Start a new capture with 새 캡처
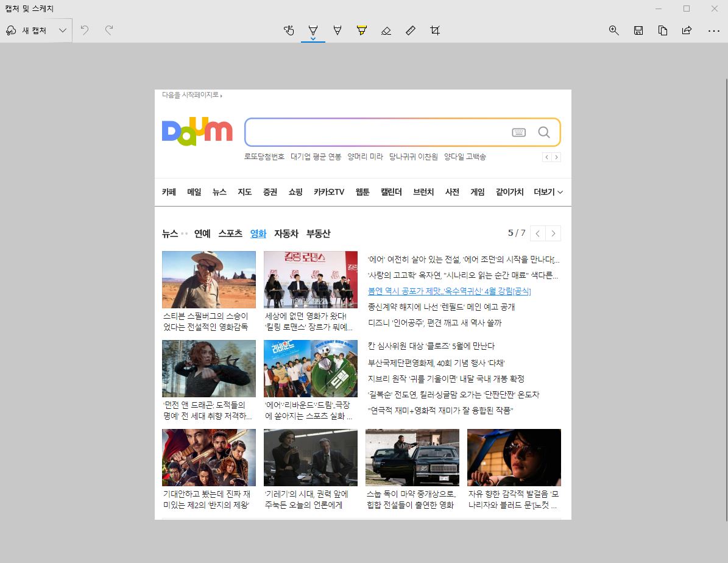Viewport: 728px width, 563px height. pos(26,30)
